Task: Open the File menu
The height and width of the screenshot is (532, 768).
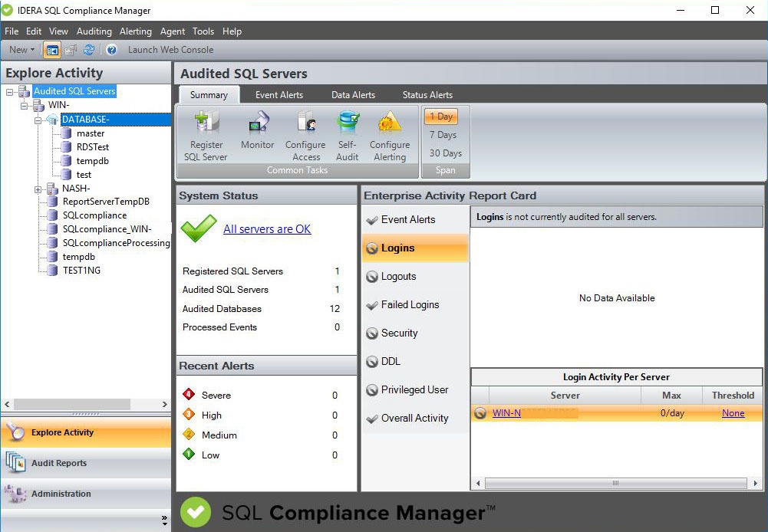Action: click(12, 31)
